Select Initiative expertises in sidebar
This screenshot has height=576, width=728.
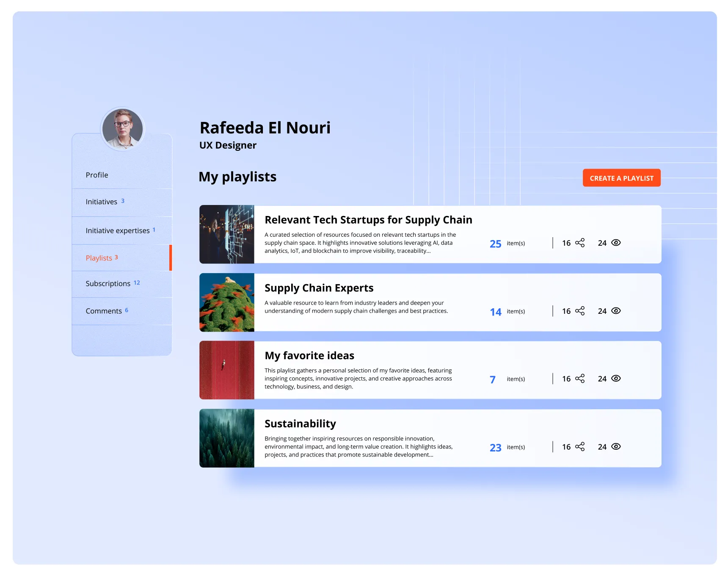pos(122,230)
